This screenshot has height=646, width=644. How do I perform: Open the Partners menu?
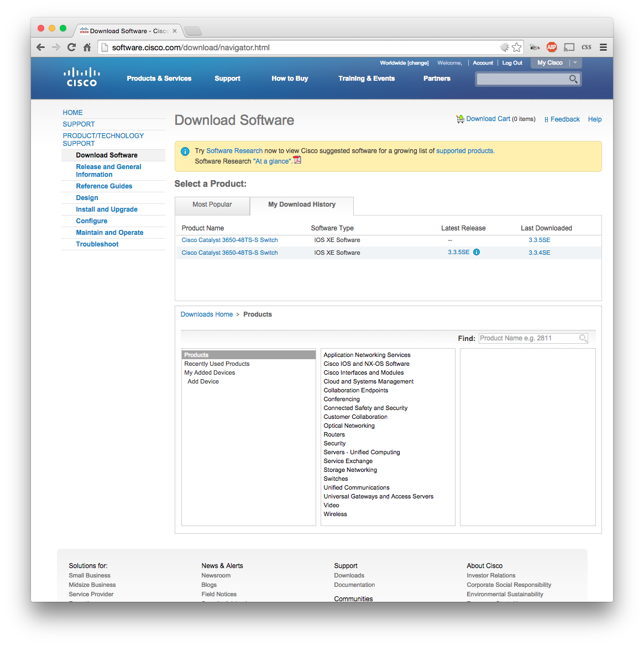pos(437,78)
